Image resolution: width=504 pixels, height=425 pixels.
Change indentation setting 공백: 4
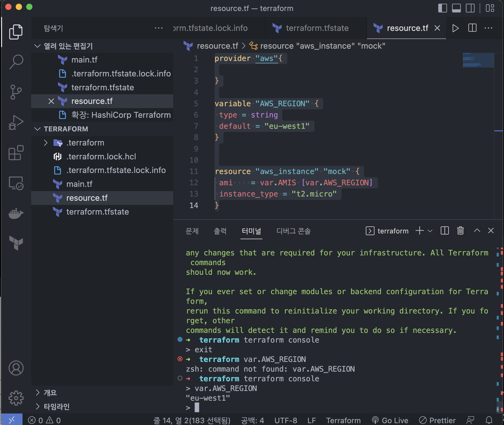click(x=252, y=420)
